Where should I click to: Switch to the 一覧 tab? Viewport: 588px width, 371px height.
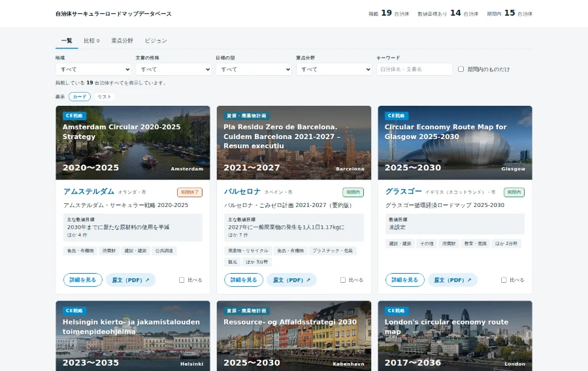[x=67, y=41]
